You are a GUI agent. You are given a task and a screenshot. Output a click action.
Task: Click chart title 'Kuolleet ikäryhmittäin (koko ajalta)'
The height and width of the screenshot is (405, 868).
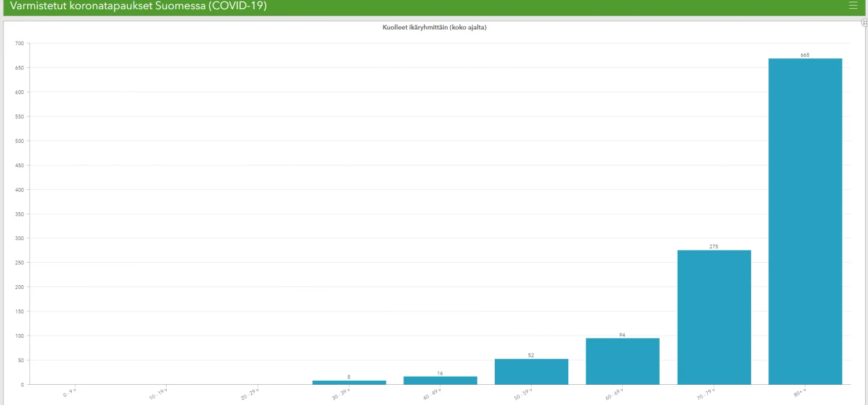434,27
